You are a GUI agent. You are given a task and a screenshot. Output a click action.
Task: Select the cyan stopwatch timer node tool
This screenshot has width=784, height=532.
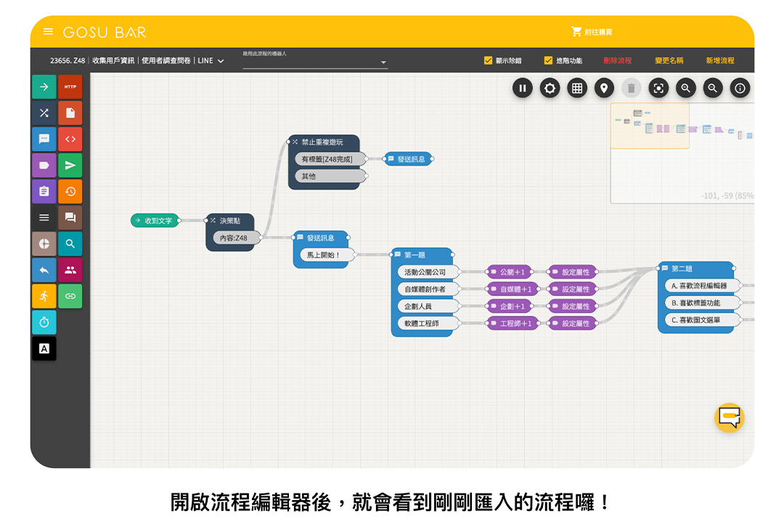coord(44,322)
